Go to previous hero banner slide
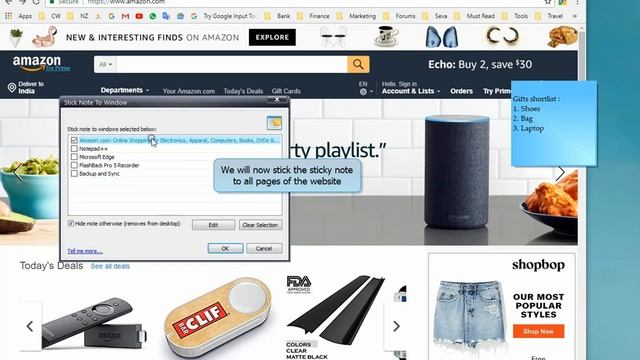640x360 pixels. (18, 172)
